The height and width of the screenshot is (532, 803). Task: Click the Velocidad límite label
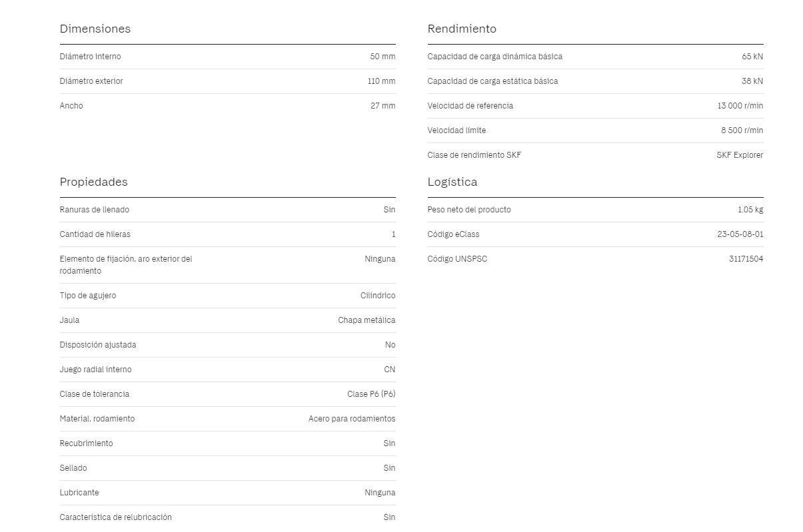click(456, 131)
